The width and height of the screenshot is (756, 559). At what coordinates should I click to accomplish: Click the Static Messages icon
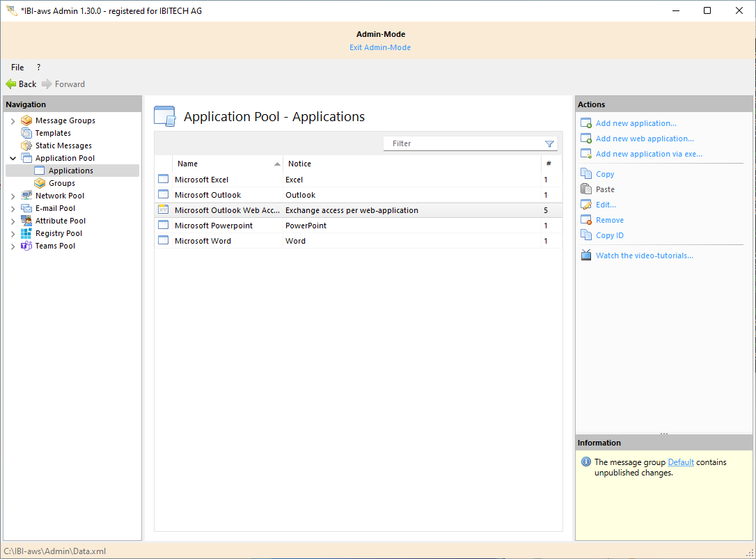[26, 145]
